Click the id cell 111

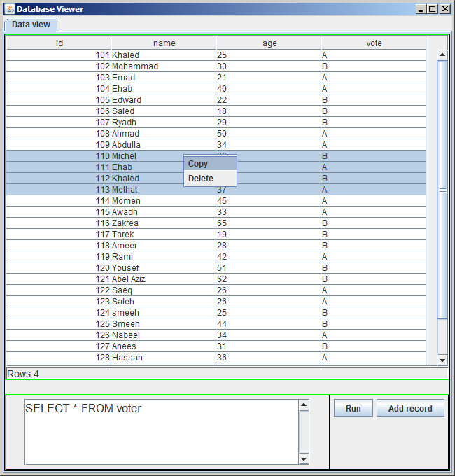click(59, 167)
